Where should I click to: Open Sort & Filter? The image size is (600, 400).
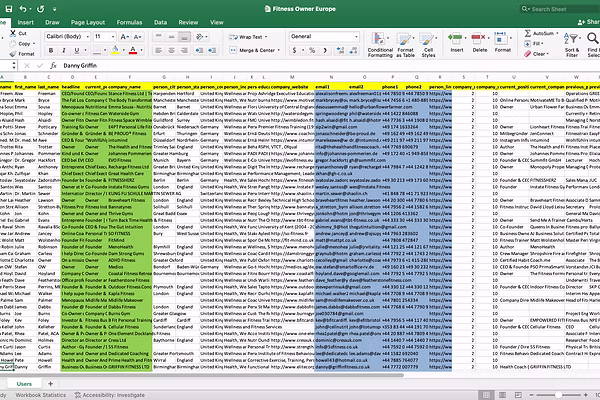pos(572,45)
